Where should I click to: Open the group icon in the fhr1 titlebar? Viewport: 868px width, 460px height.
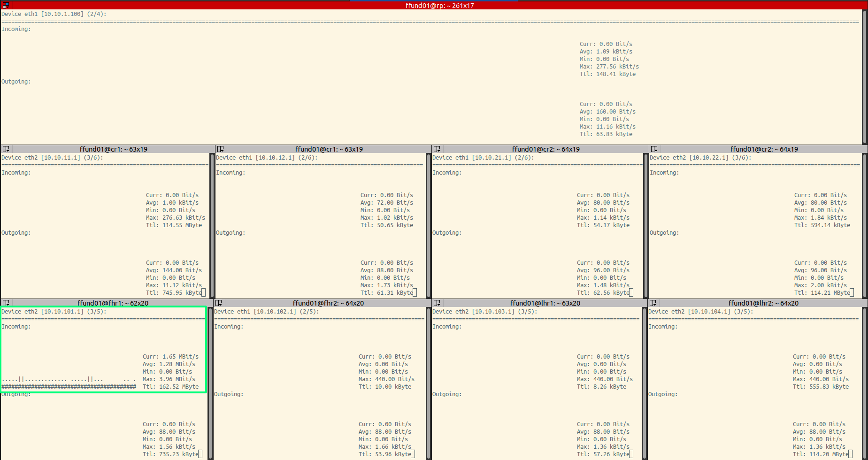click(x=6, y=303)
